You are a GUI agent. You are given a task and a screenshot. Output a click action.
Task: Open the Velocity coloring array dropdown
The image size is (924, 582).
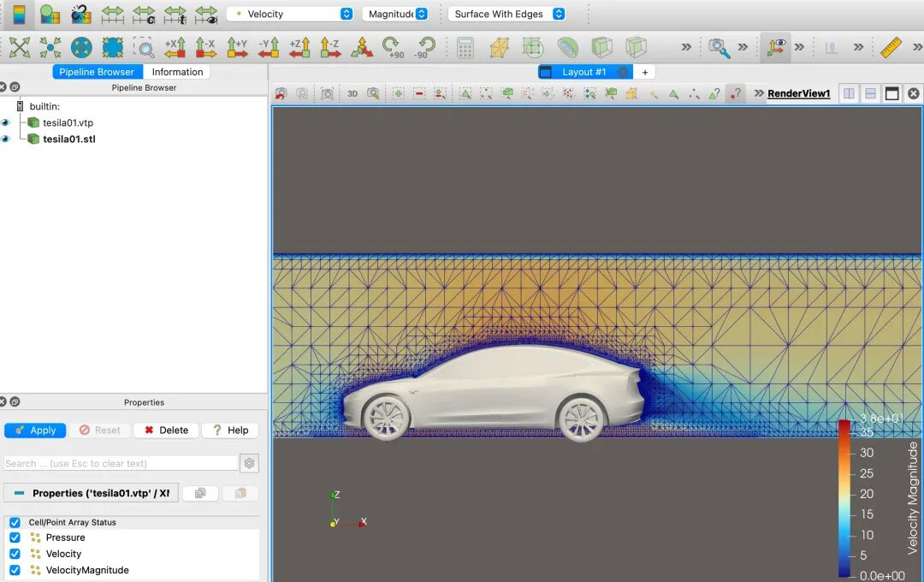click(x=290, y=14)
